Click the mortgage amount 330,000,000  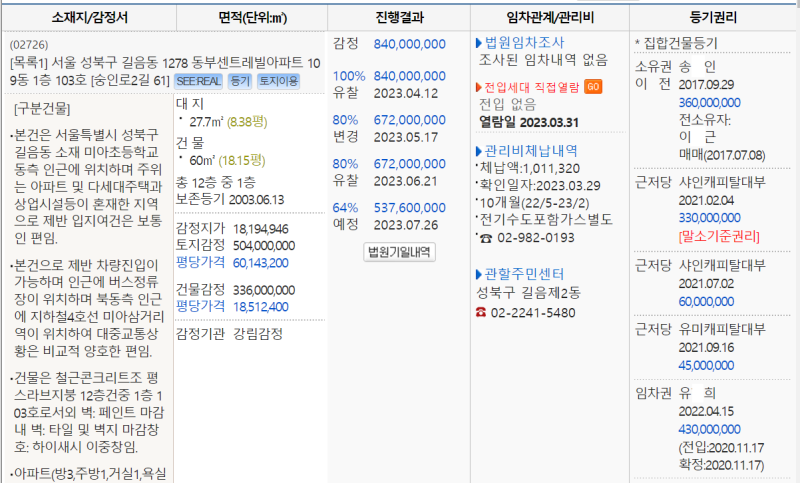pos(709,218)
